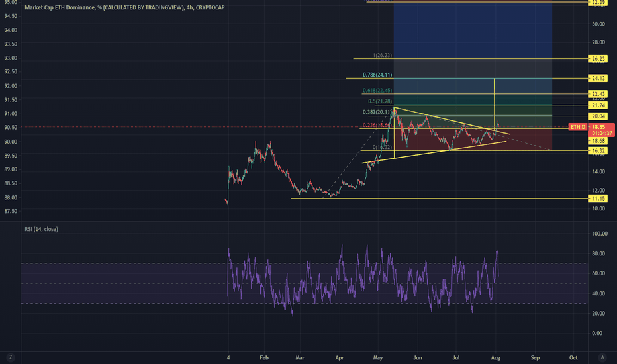
Task: Click the 0(16.32) Fibonacci level label
Action: pos(382,147)
